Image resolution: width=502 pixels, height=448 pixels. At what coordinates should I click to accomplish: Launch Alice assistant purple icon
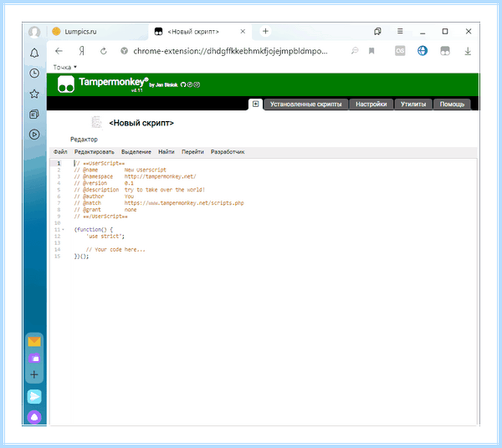pos(34,417)
